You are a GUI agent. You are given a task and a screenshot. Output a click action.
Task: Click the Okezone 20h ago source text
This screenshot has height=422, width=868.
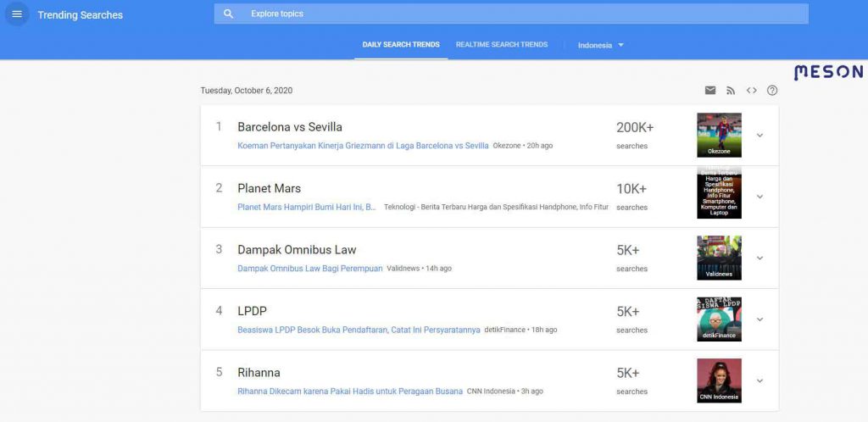(522, 146)
